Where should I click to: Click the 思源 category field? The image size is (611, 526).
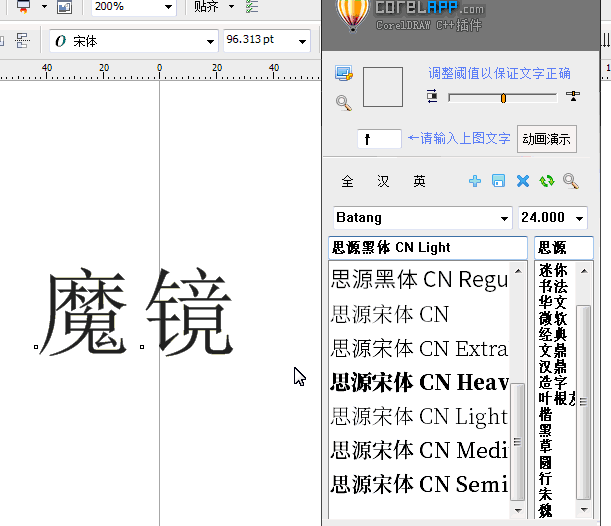tap(563, 248)
